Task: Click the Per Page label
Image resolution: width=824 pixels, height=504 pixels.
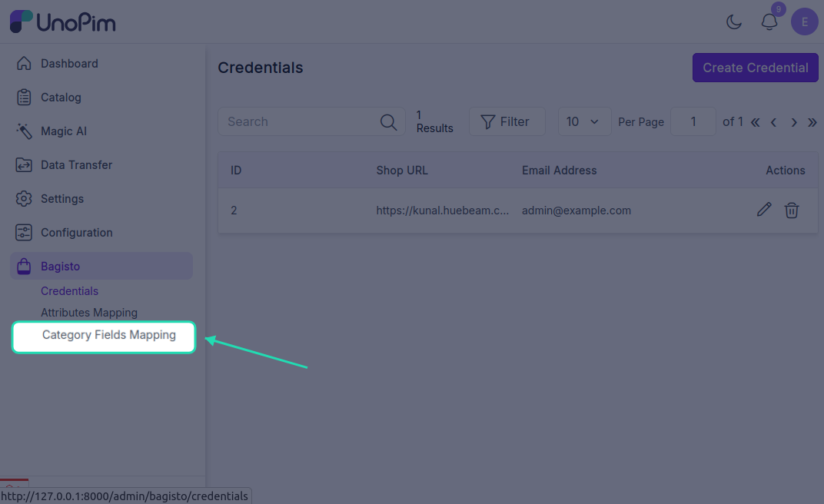Action: point(641,122)
